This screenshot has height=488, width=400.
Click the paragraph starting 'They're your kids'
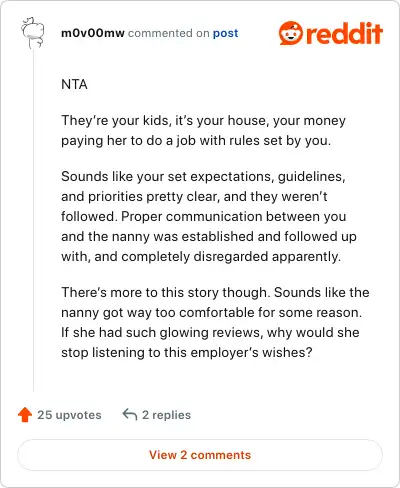pyautogui.click(x=203, y=130)
